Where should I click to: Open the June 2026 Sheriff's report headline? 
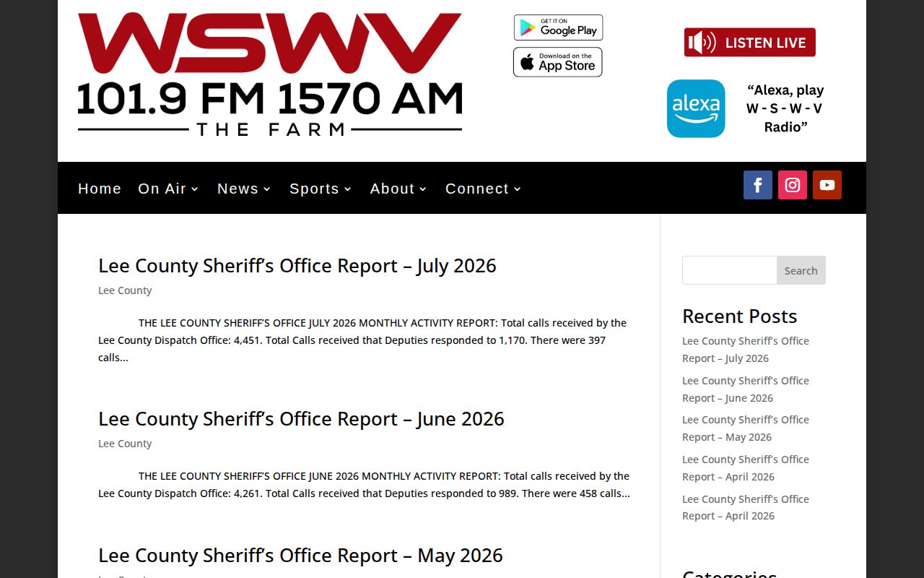(x=301, y=419)
